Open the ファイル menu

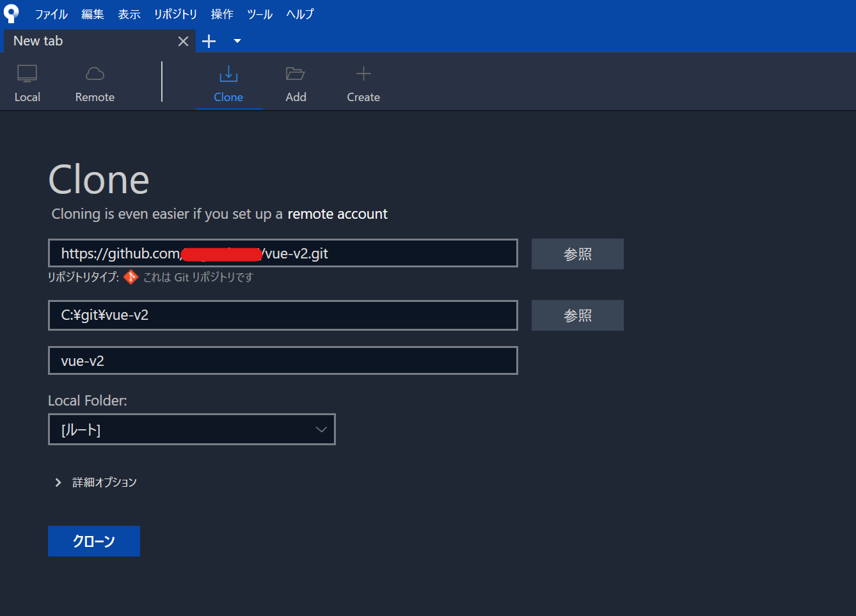tap(51, 14)
